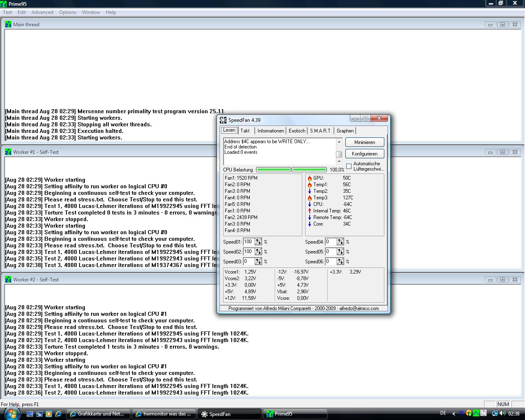Screen dimensions: 525x420
Task: Click the Speed05 spinner arrows
Action: pos(340,252)
